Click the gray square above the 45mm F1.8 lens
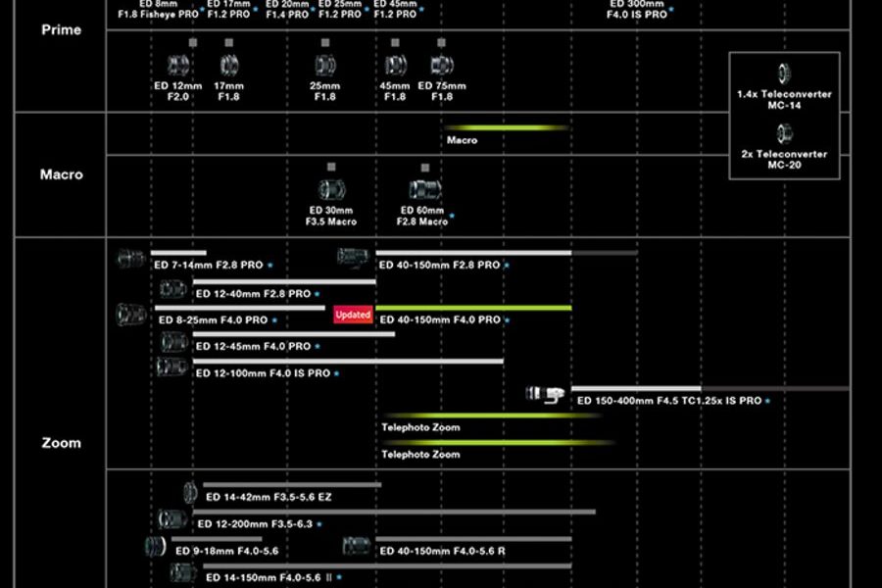882x588 pixels. tap(395, 43)
